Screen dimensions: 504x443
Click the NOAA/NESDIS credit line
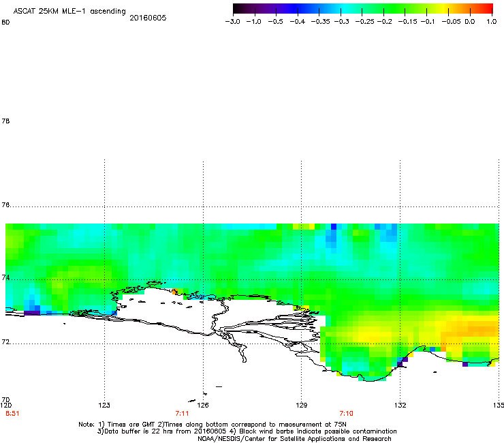point(294,439)
